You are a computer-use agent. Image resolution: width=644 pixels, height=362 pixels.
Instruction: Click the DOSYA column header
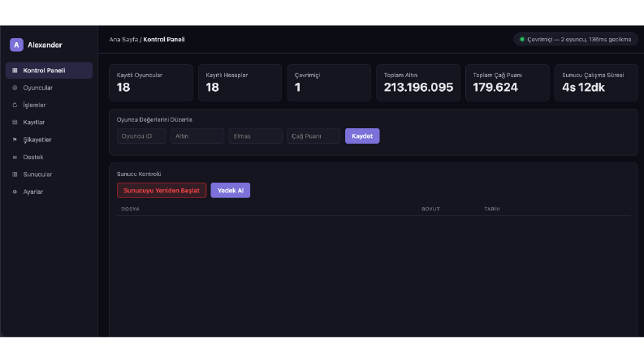(x=130, y=209)
